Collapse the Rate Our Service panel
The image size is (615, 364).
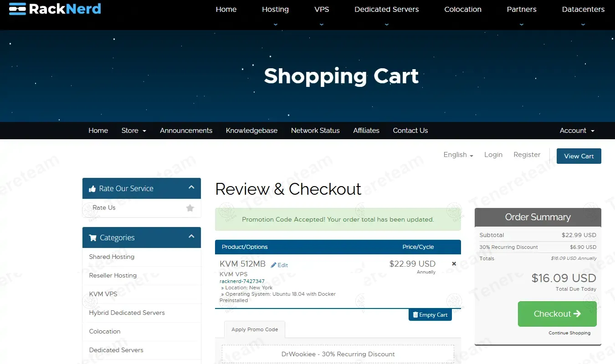[x=191, y=187]
